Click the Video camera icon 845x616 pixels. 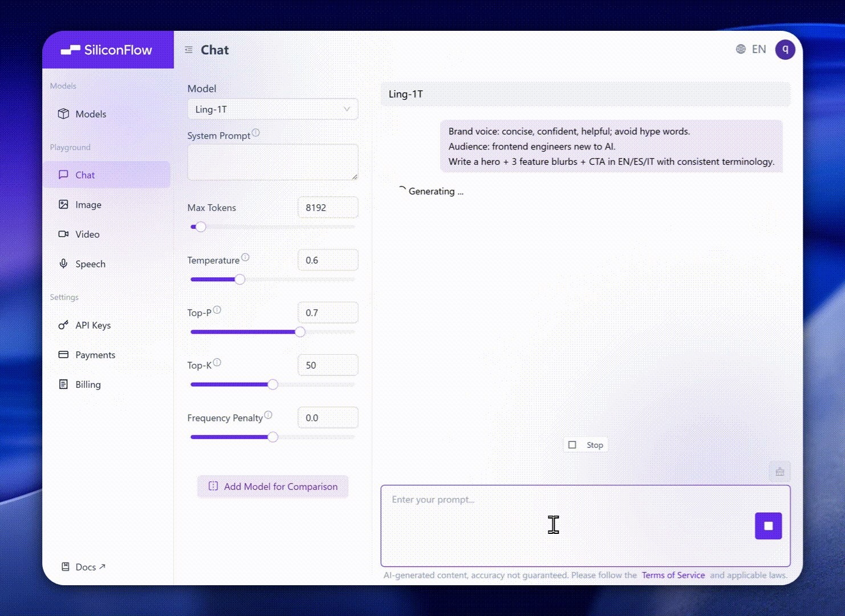coord(63,234)
